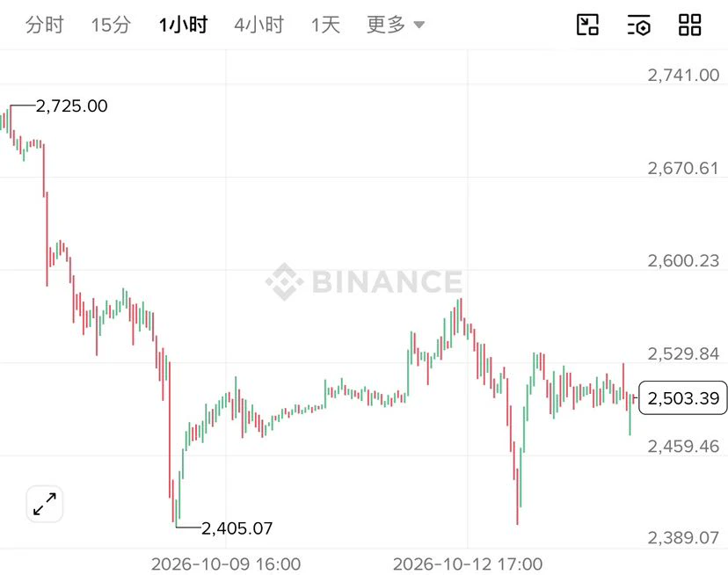Switch to the 15分 interval tab
728x575 pixels.
coord(111,25)
